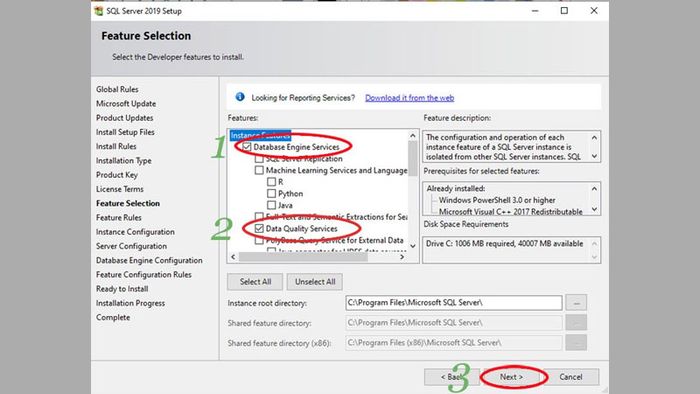
Task: Click the Cancel button
Action: pyautogui.click(x=571, y=377)
